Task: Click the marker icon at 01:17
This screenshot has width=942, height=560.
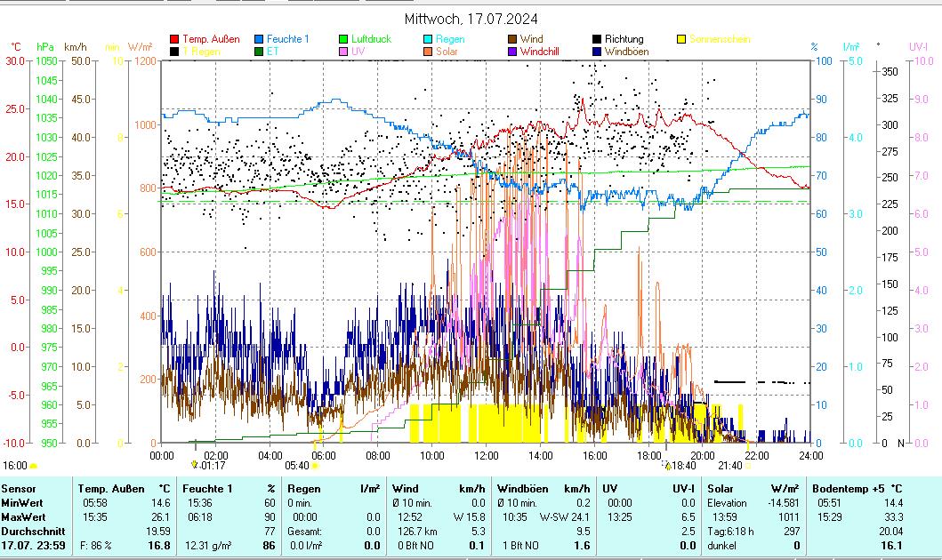Action: click(194, 464)
